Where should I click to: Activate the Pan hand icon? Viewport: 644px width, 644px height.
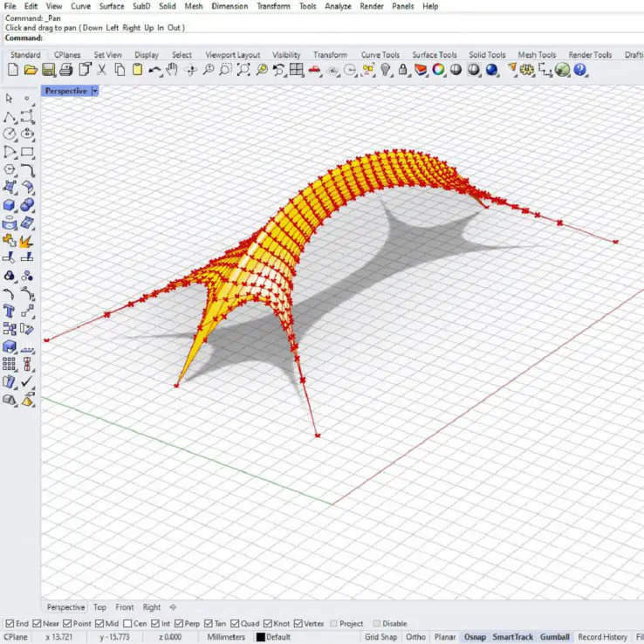[173, 70]
